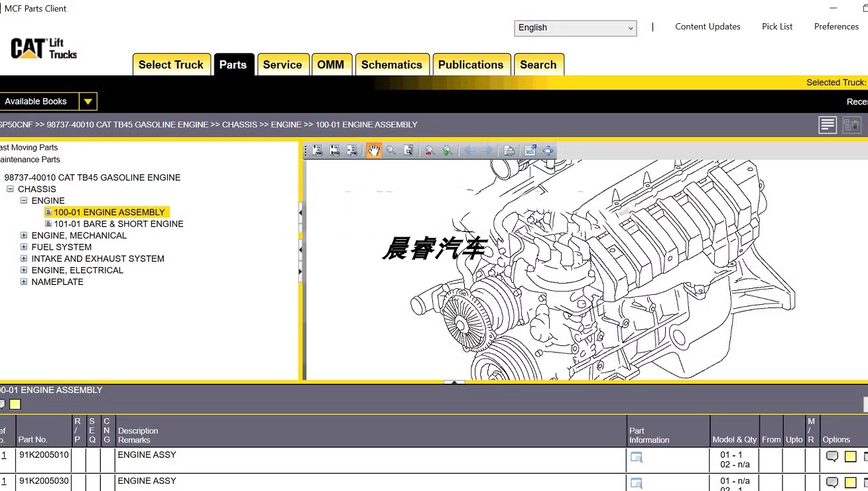
Task: Switch to list view icon in breadcrumb bar
Action: [828, 125]
